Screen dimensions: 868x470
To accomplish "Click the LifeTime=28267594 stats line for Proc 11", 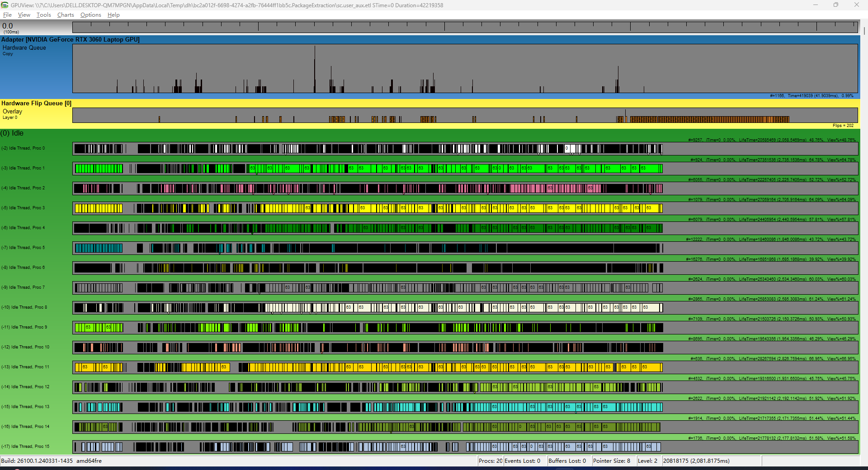I will click(773, 359).
